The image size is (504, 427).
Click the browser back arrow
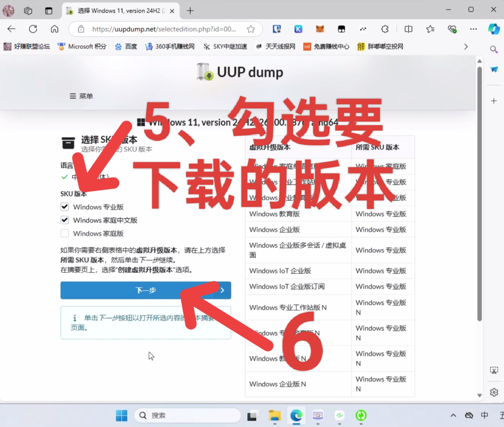click(x=12, y=29)
